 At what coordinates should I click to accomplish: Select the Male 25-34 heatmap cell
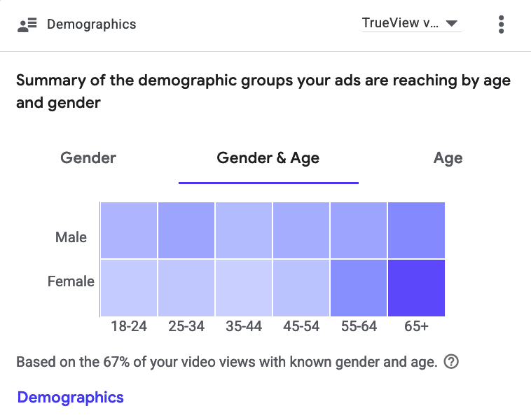coord(186,230)
